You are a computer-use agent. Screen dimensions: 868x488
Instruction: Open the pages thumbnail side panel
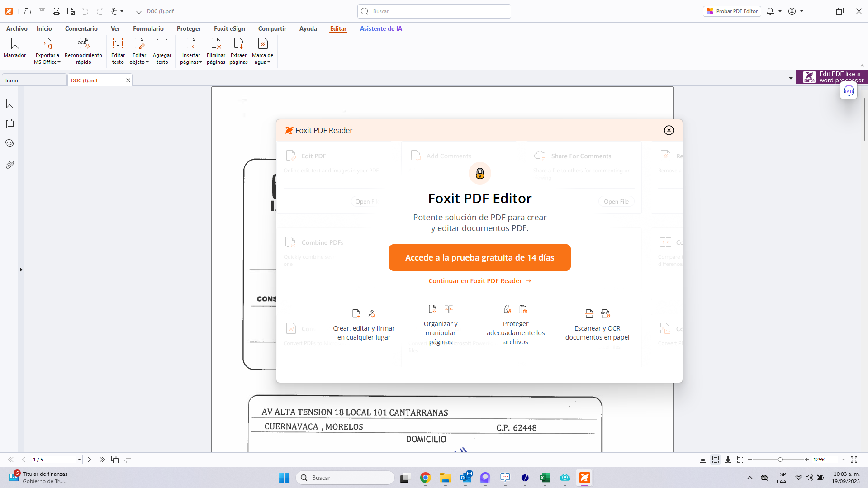[x=9, y=123]
